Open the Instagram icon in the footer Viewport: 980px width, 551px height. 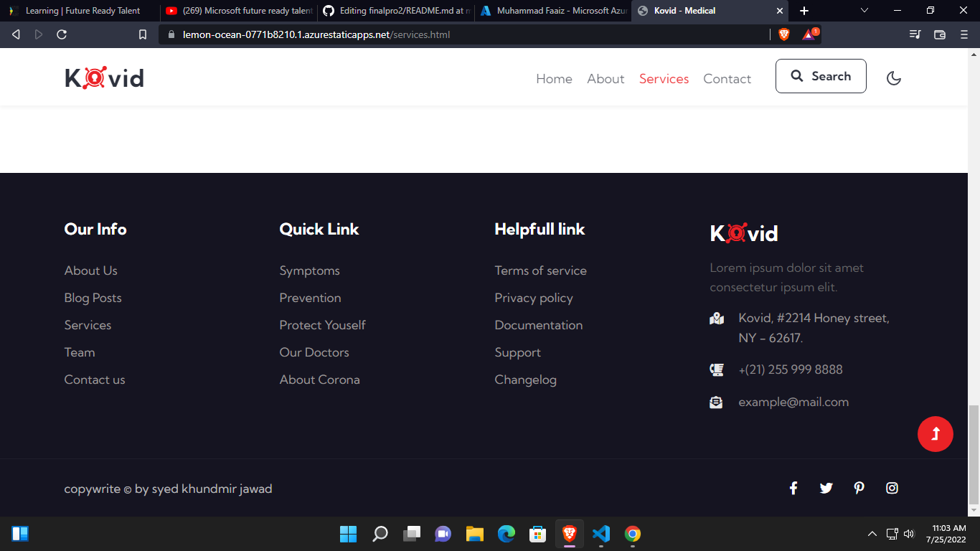(x=892, y=488)
